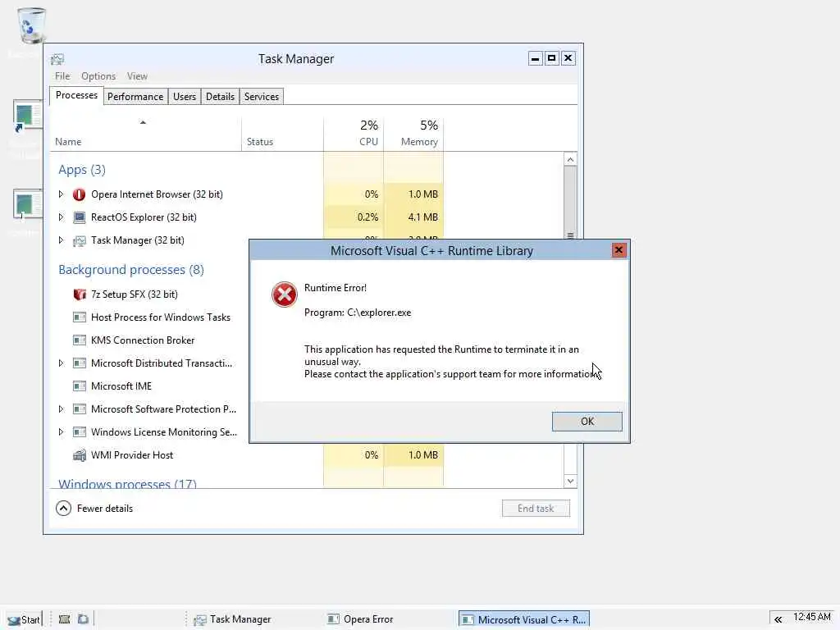Click OK in the Runtime Error dialog
This screenshot has height=630, width=840.
click(x=587, y=422)
